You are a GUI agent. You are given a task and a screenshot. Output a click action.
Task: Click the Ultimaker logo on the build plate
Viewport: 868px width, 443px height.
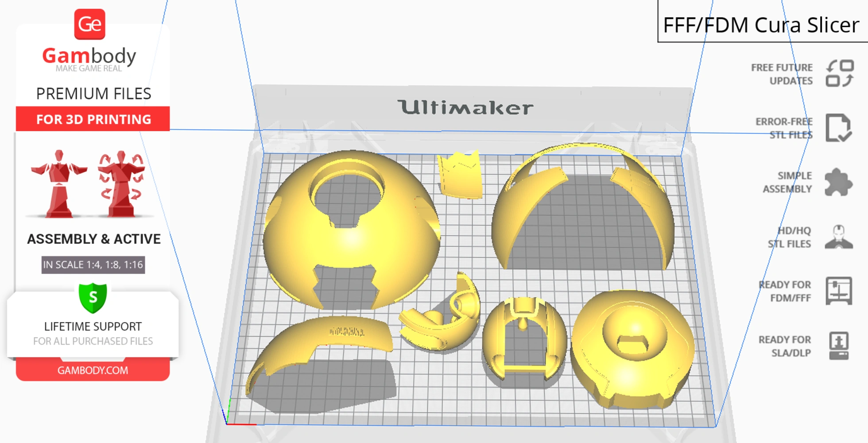(x=465, y=108)
